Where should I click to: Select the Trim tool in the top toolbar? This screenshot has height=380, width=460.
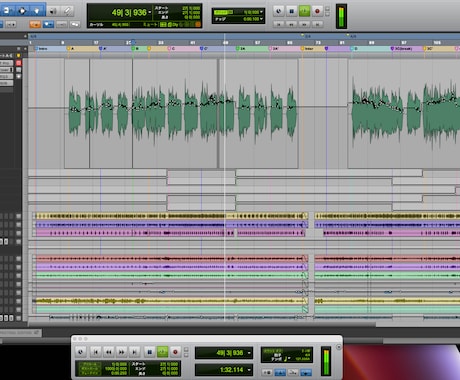[x=6, y=11]
